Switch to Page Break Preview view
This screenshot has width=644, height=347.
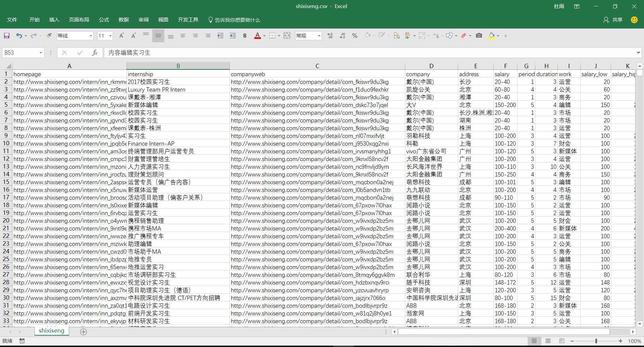click(x=562, y=341)
